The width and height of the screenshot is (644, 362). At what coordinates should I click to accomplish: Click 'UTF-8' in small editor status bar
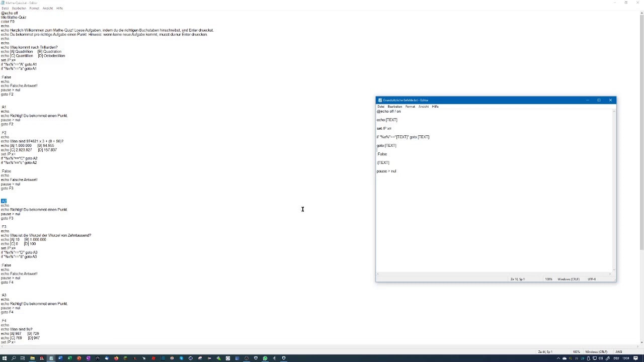592,279
